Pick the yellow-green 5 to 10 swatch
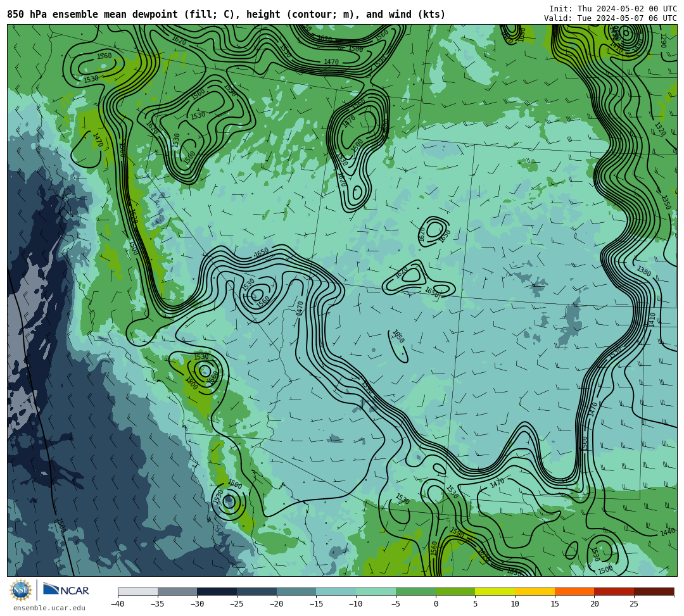This screenshot has width=684, height=616. [x=495, y=591]
